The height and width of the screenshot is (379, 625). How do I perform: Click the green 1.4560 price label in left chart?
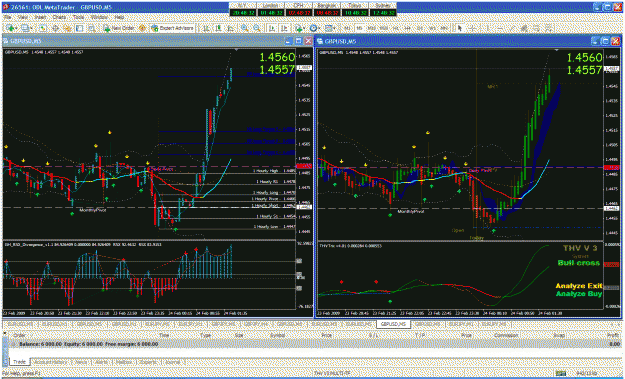pos(277,57)
